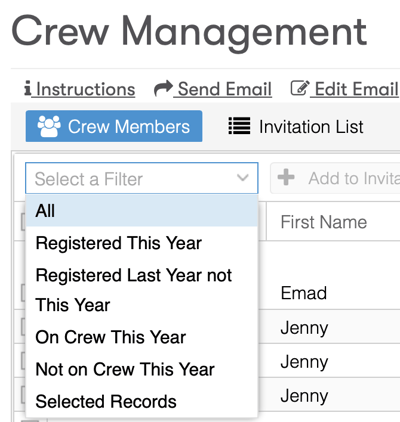
Task: Click the Crew Members people icon
Action: click(49, 126)
